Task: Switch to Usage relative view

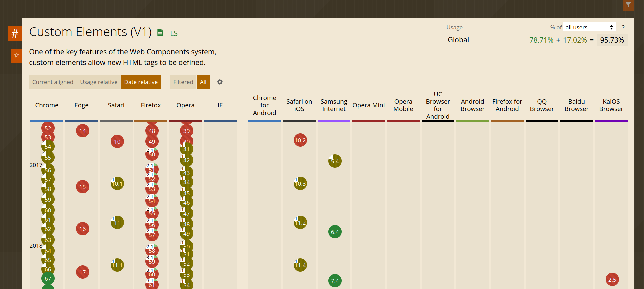Action: click(x=99, y=82)
